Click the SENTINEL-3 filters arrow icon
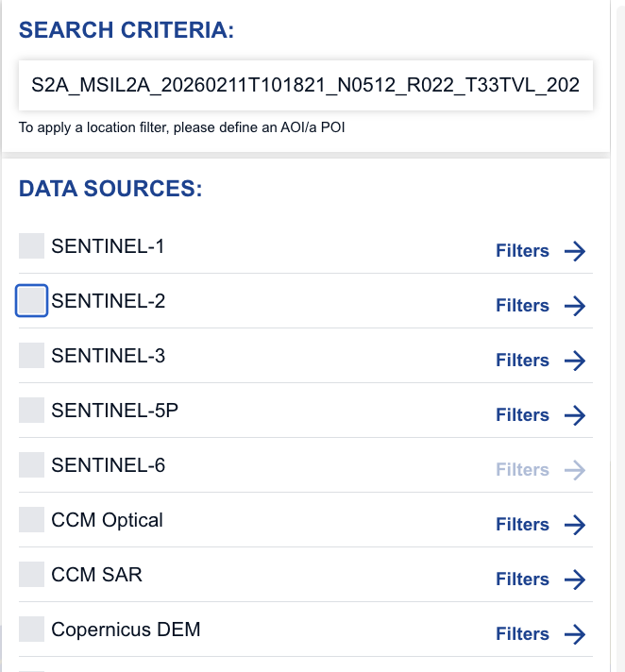The width and height of the screenshot is (625, 672). pos(575,361)
